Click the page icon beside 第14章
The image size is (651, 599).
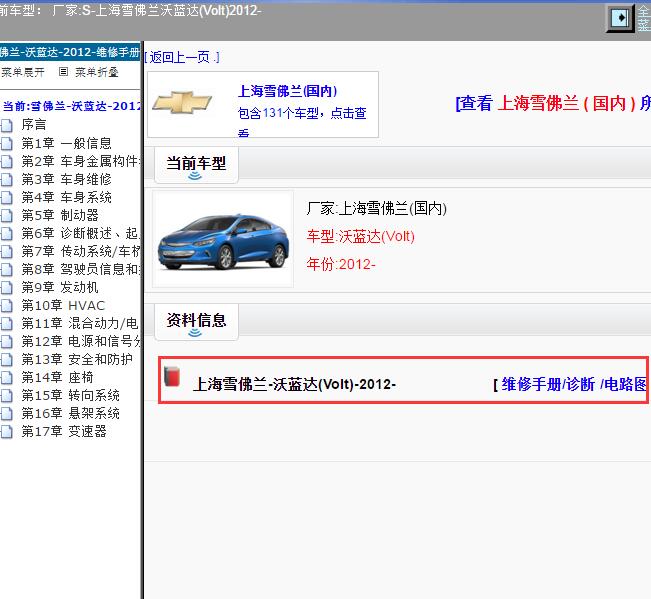click(x=7, y=377)
